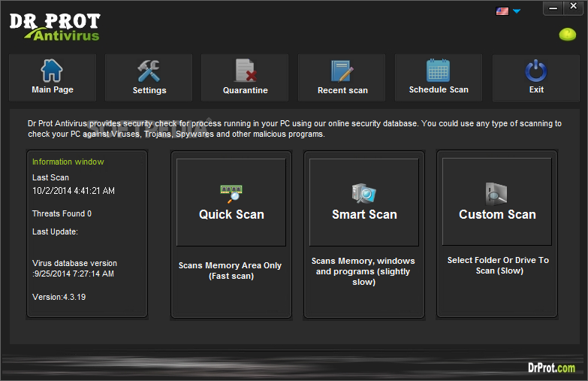Click the 'Last Scan' label

[x=50, y=177]
